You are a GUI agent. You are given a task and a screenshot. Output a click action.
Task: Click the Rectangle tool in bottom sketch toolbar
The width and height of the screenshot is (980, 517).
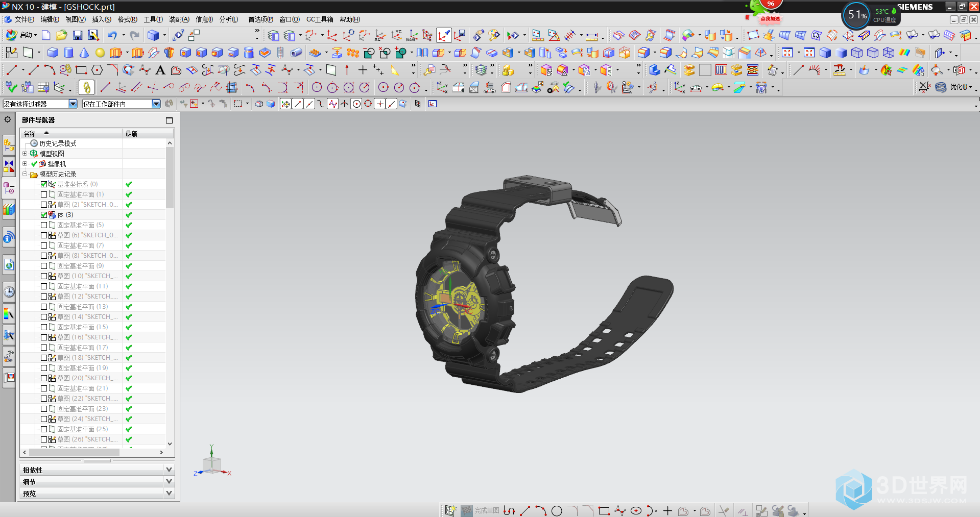(x=604, y=511)
